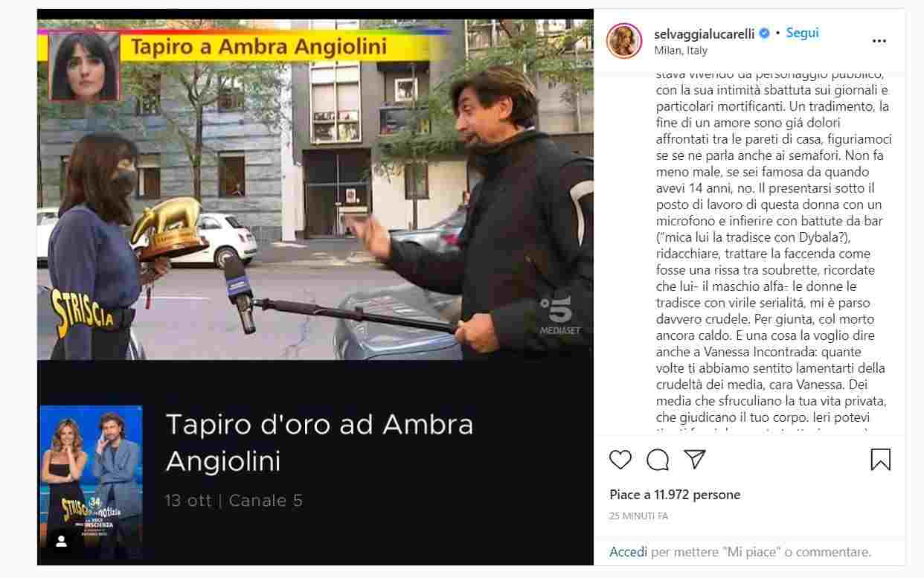Click the Canale 5 Mediaset logo watermark

point(560,315)
